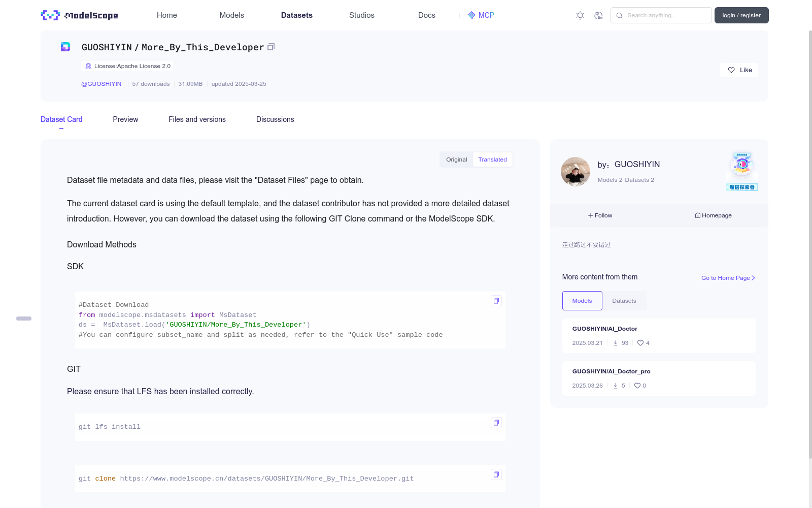Open the author's Homepage

[713, 215]
